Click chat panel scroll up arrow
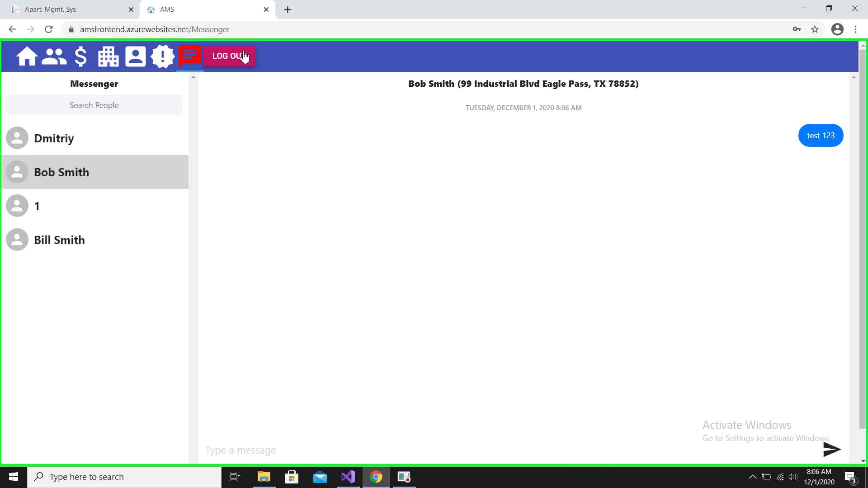 [x=854, y=77]
